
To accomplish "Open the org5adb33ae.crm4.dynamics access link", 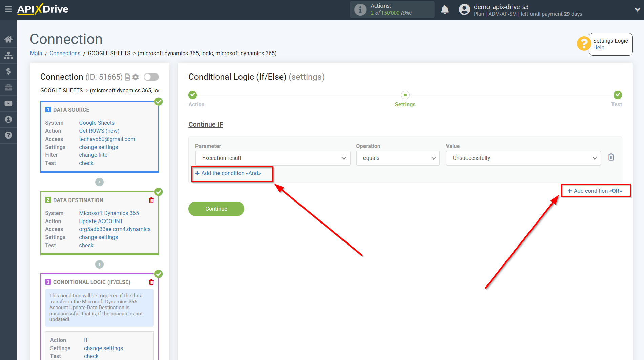I will coord(115,229).
